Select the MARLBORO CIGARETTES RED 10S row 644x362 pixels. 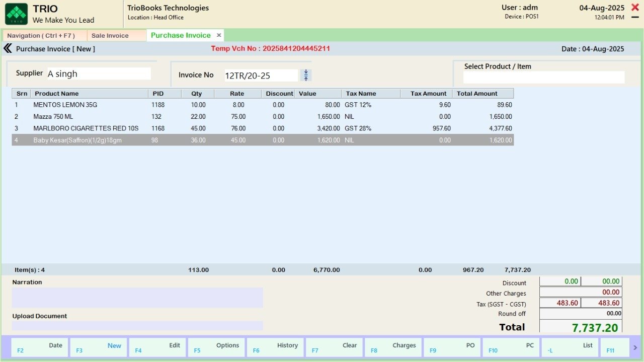coord(86,128)
